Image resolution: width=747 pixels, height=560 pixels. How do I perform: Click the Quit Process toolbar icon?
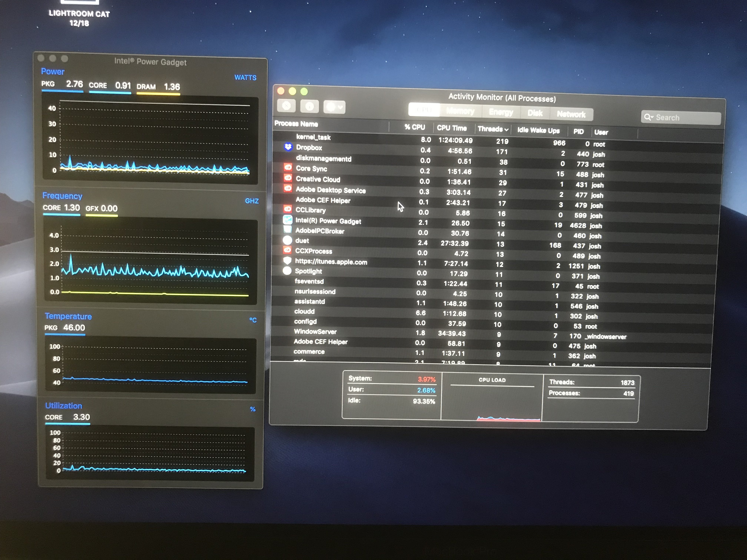click(x=286, y=106)
